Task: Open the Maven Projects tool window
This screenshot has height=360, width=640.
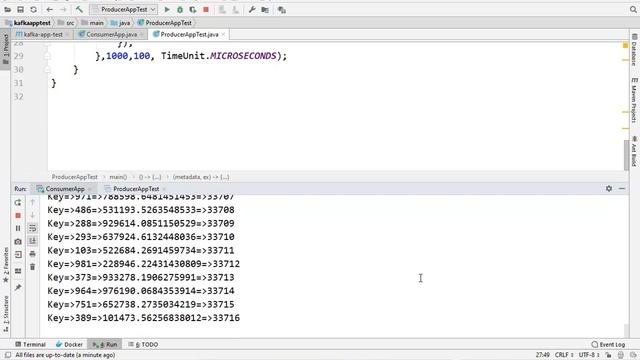Action: [634, 100]
